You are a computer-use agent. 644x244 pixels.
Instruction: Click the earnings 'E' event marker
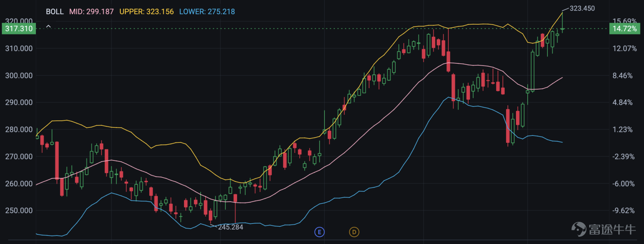click(x=319, y=232)
